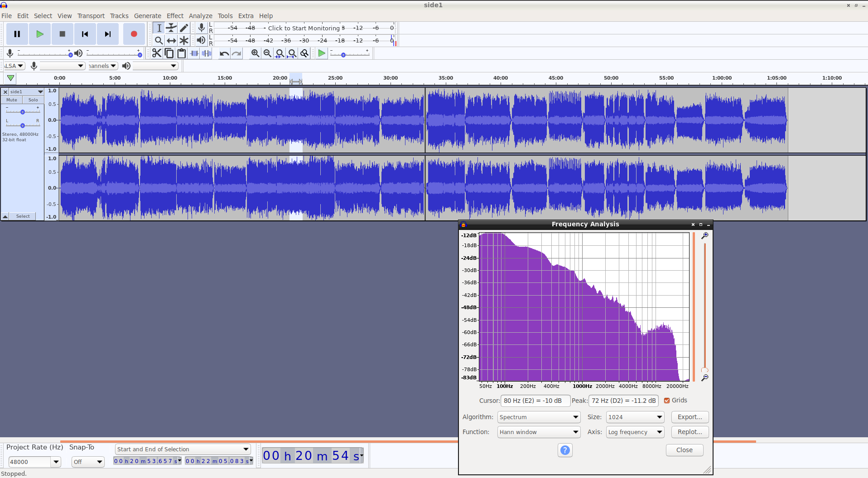Screen dimensions: 868x478
Task: Select the Selection (I-beam) tool
Action: point(159,28)
